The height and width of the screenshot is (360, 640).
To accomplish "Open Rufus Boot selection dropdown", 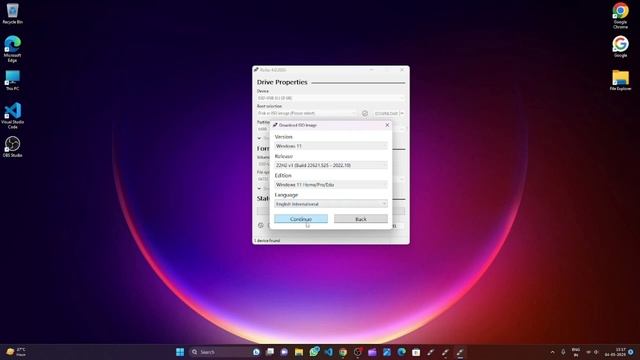I will coord(307,113).
